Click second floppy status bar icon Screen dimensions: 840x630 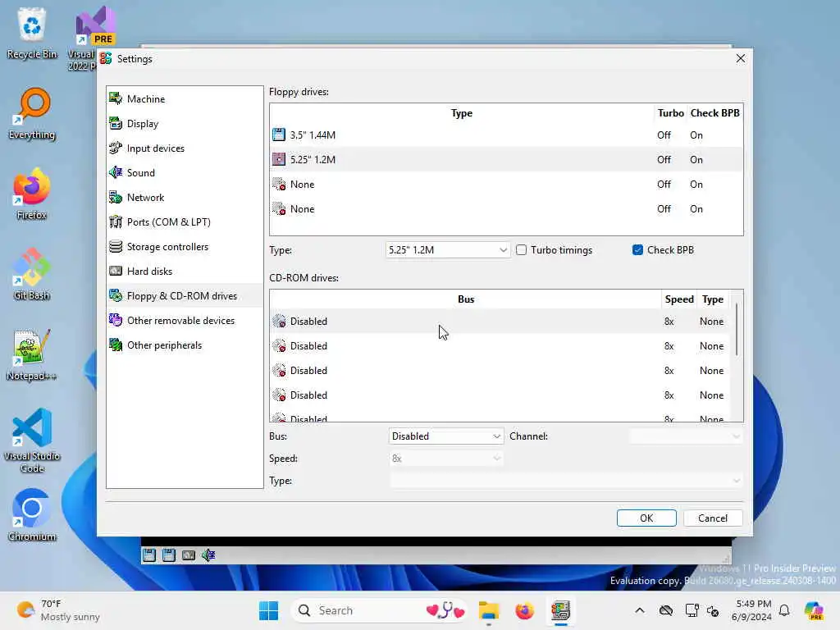coord(169,555)
